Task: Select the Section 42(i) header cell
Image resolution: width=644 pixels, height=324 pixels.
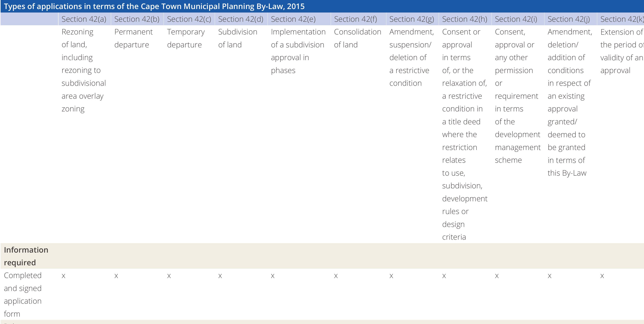Action: 516,19
